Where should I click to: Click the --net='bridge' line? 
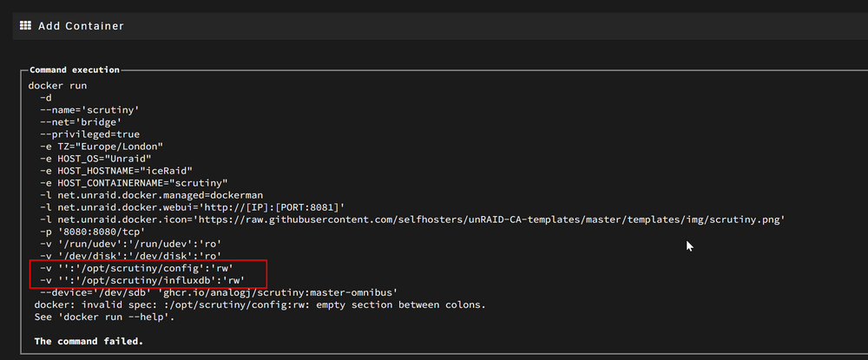(x=80, y=122)
